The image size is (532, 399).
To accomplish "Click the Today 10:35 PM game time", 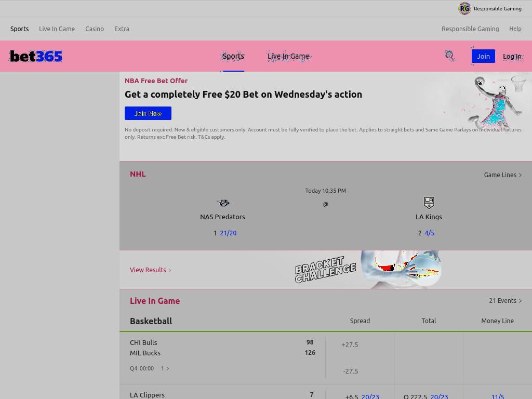I will (326, 191).
